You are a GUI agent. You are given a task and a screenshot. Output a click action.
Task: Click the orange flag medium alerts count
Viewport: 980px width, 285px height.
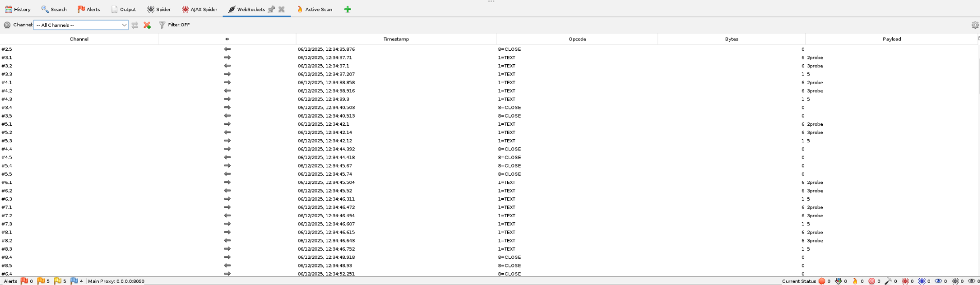pos(43,281)
